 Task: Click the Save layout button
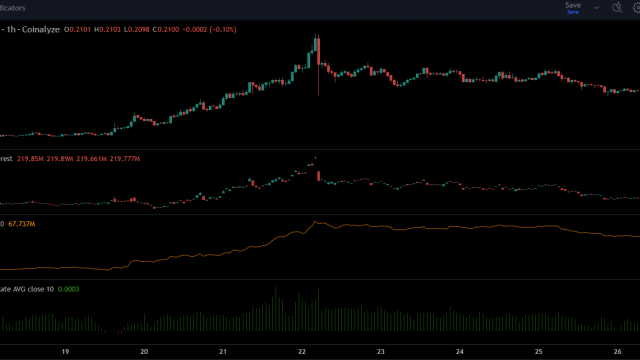[573, 7]
